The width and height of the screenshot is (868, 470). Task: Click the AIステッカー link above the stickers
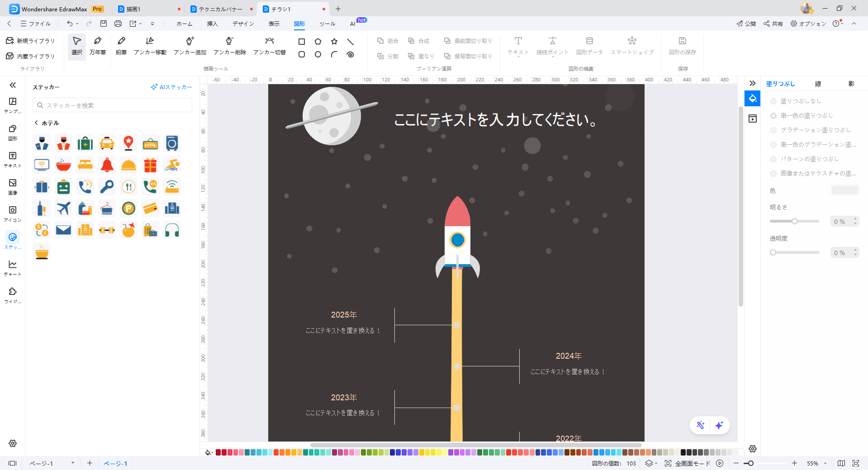point(171,87)
